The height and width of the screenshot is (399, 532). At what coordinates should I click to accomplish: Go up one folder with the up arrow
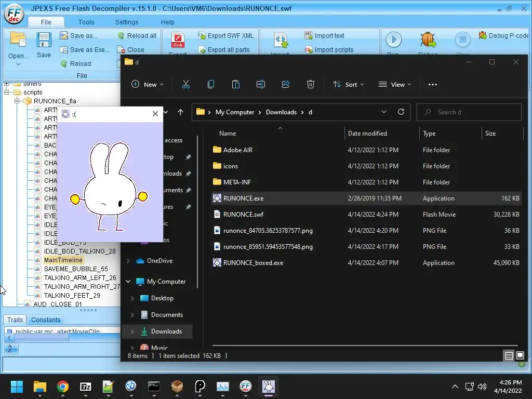[180, 112]
